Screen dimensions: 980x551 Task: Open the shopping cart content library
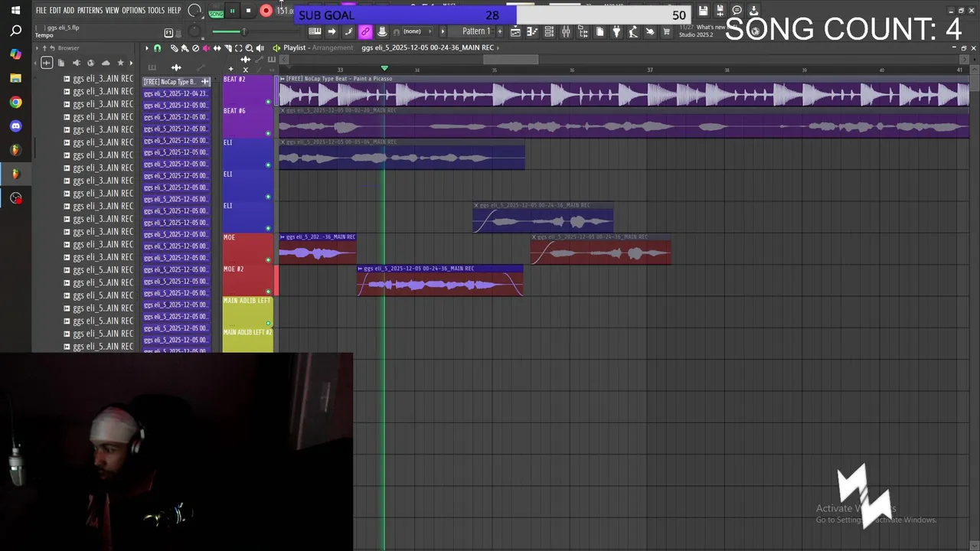pos(666,31)
